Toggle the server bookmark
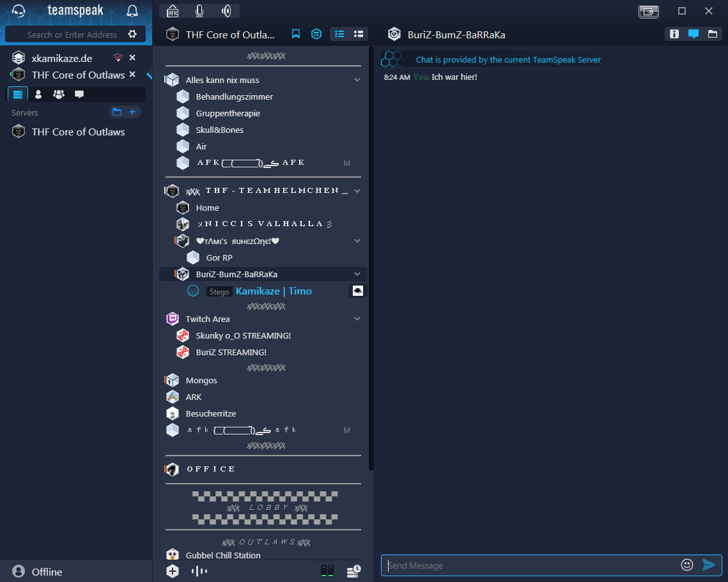The height and width of the screenshot is (582, 728). click(x=296, y=34)
